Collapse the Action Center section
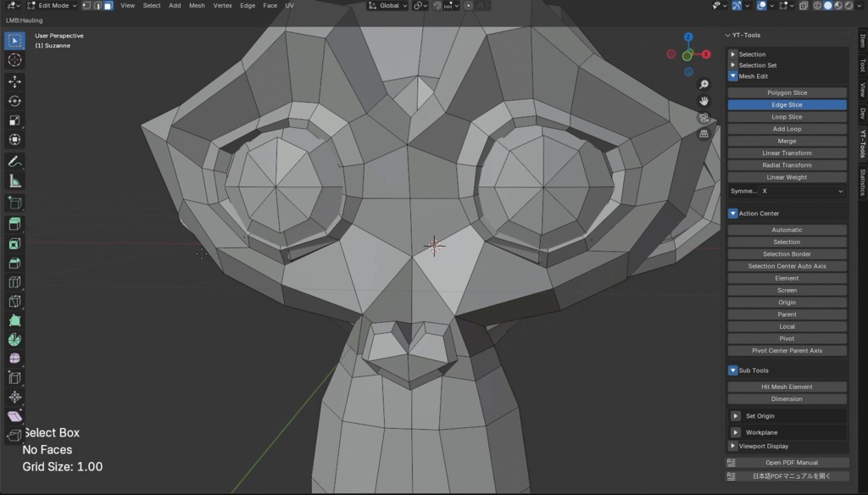 coord(732,213)
